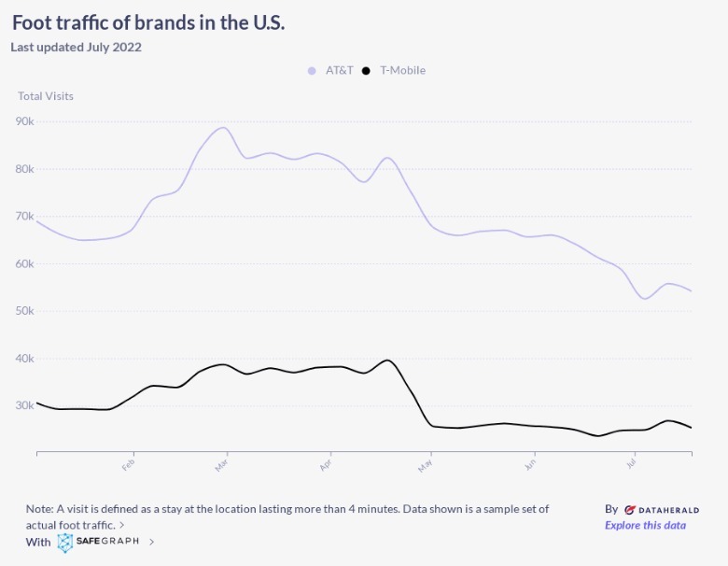Click the black T-Mobile legend dot
This screenshot has height=566, width=728.
tap(367, 70)
